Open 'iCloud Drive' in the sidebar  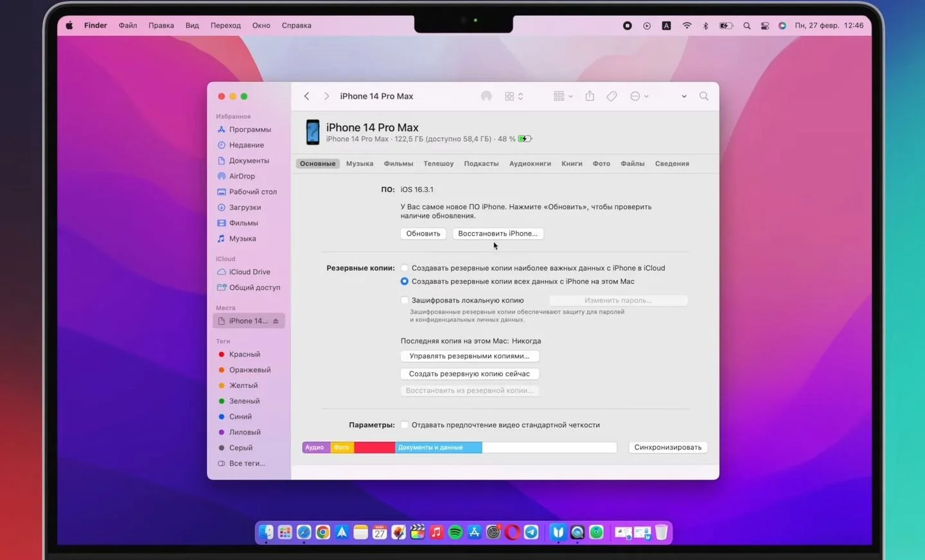(249, 272)
